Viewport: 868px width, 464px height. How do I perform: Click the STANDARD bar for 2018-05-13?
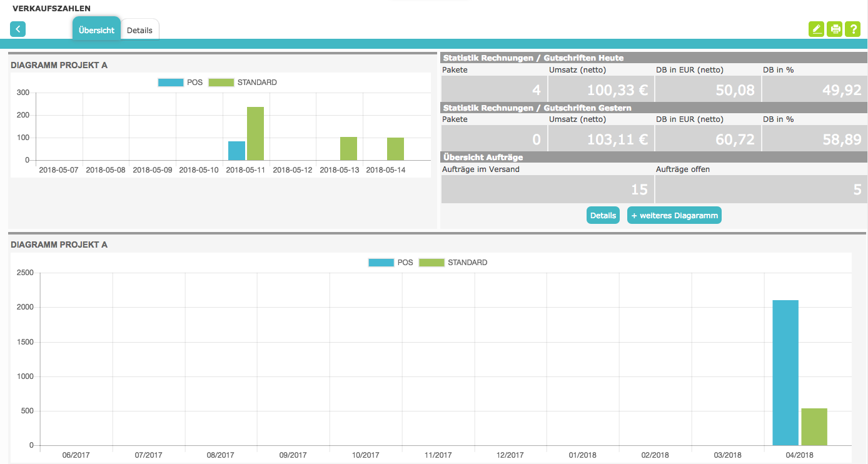tap(348, 149)
